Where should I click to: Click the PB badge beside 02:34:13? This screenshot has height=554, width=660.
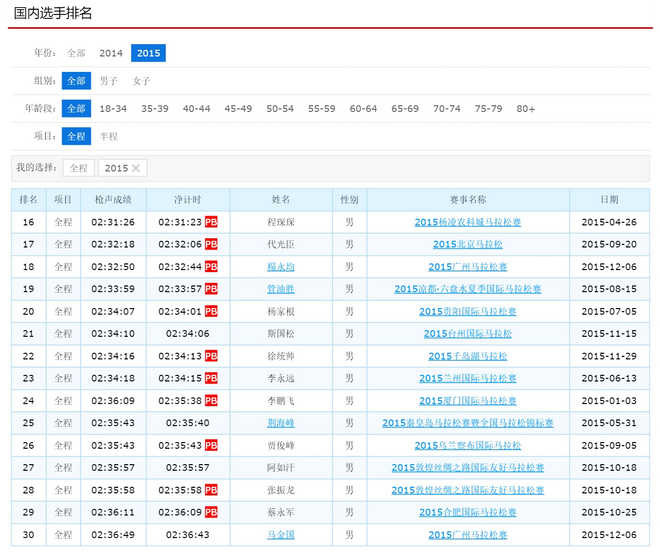pos(211,356)
